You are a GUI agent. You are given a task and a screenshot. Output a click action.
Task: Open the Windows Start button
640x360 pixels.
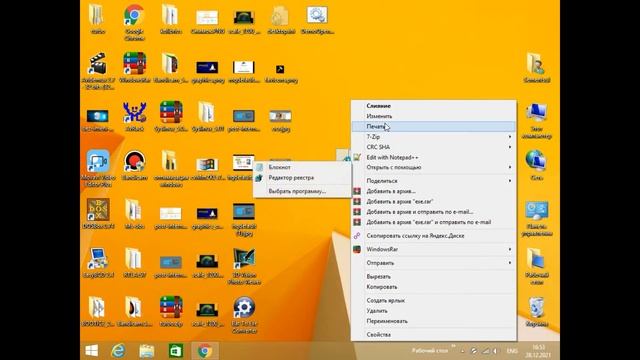(x=91, y=351)
